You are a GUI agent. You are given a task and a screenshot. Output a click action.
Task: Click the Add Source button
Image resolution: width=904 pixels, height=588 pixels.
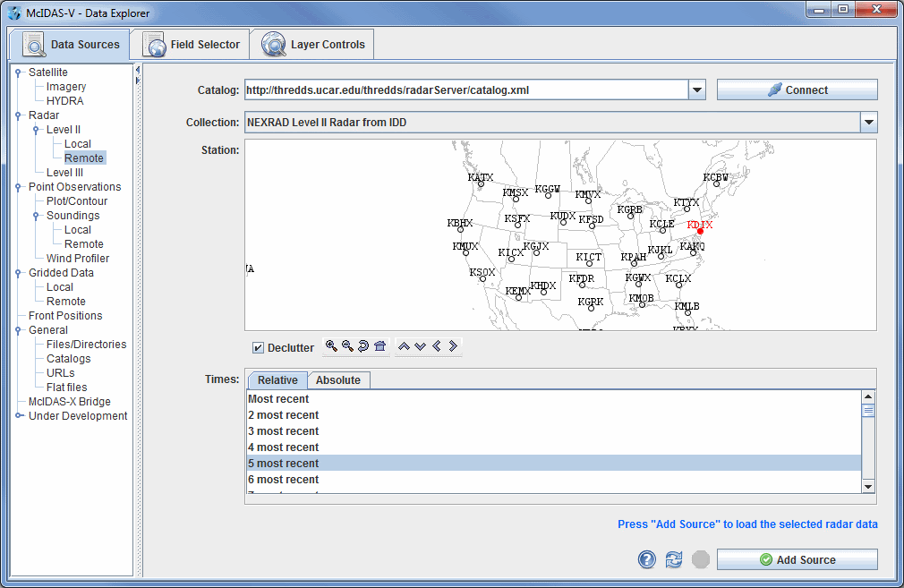797,559
